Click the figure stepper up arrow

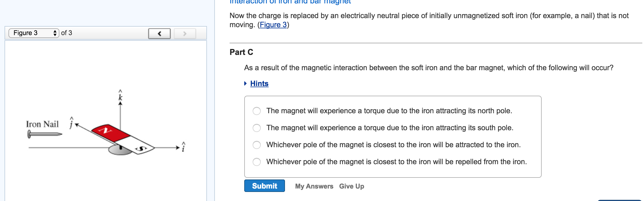[55, 31]
